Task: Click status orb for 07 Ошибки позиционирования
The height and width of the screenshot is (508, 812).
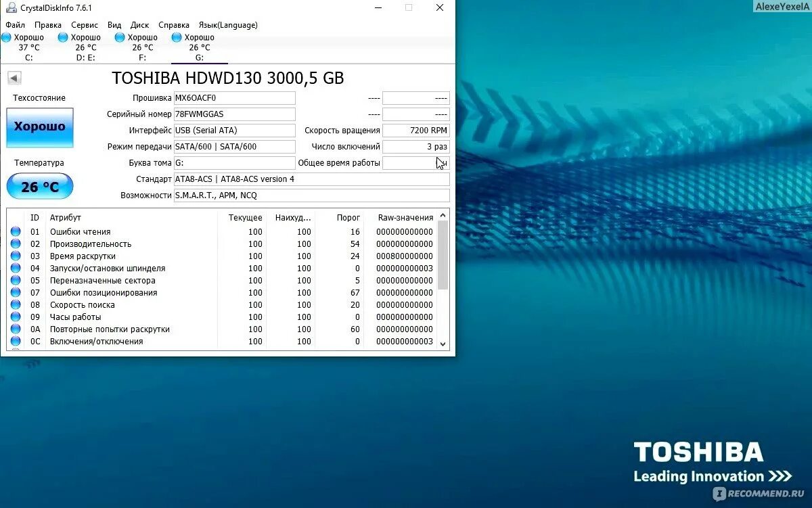Action: click(16, 292)
